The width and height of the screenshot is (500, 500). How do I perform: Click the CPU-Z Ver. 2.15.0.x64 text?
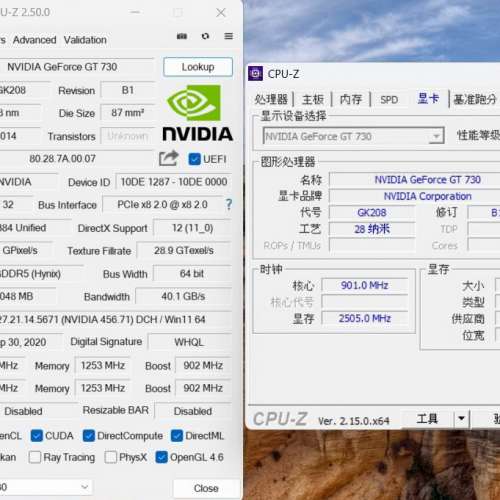(x=353, y=421)
